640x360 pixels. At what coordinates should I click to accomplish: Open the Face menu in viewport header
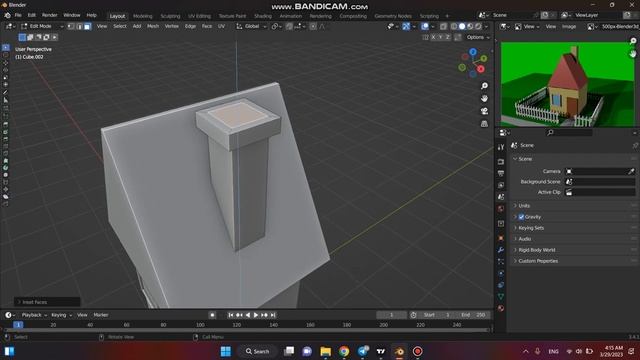pyautogui.click(x=207, y=26)
